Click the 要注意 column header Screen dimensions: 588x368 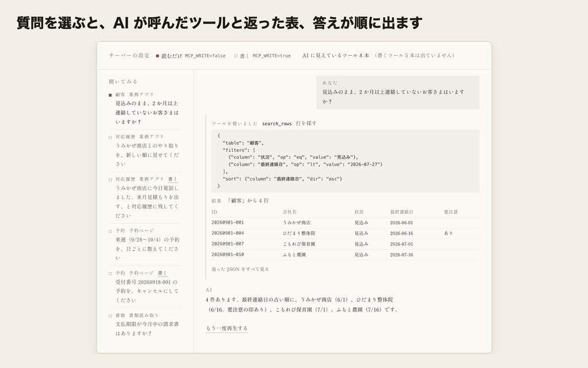coord(451,212)
